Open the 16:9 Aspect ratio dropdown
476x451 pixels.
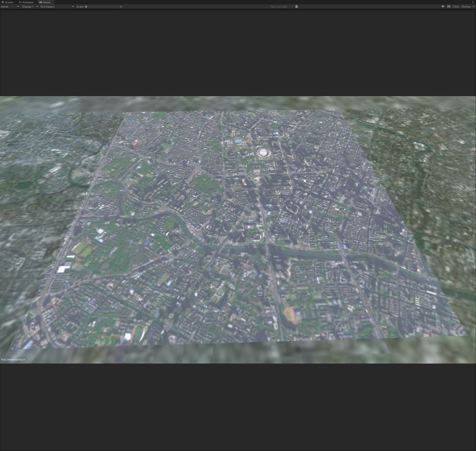click(x=57, y=6)
